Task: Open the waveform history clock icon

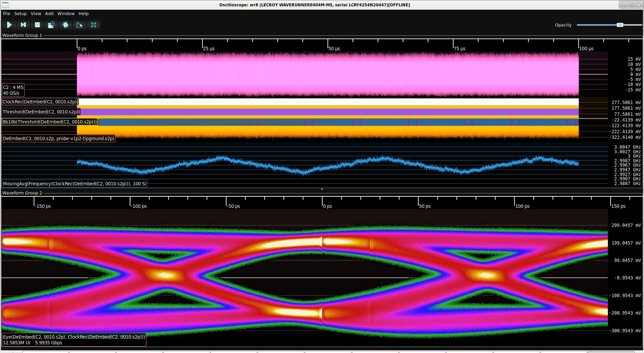Action: (51, 25)
